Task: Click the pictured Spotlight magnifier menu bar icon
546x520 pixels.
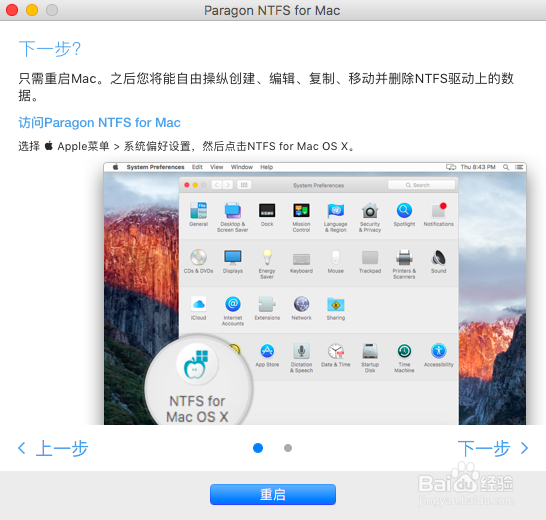Action: click(506, 167)
